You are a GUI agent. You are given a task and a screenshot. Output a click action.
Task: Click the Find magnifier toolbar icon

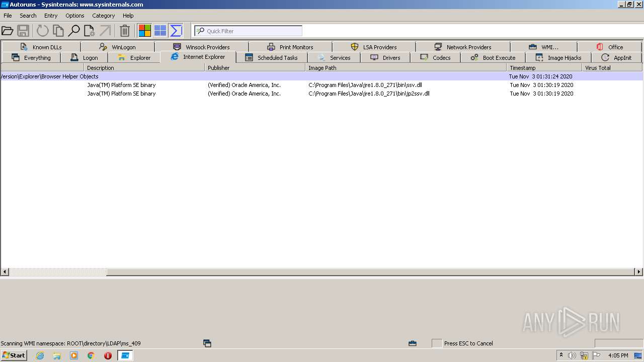pyautogui.click(x=74, y=31)
